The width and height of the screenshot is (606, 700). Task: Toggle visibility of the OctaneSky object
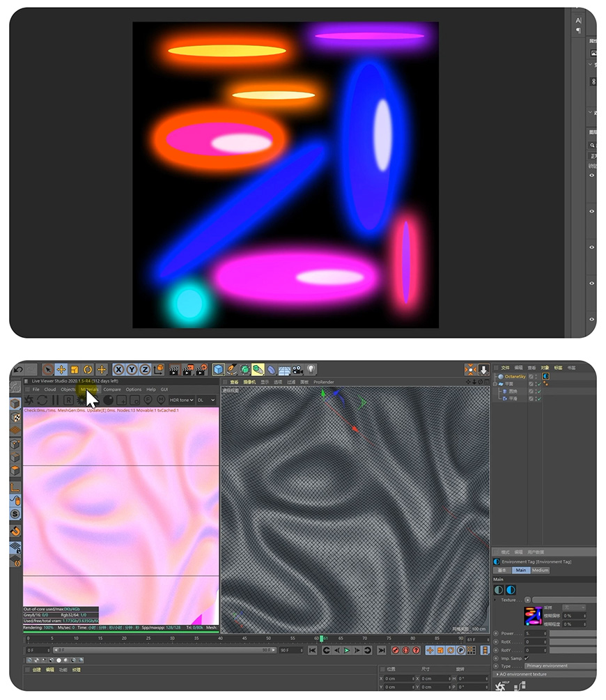tap(536, 375)
